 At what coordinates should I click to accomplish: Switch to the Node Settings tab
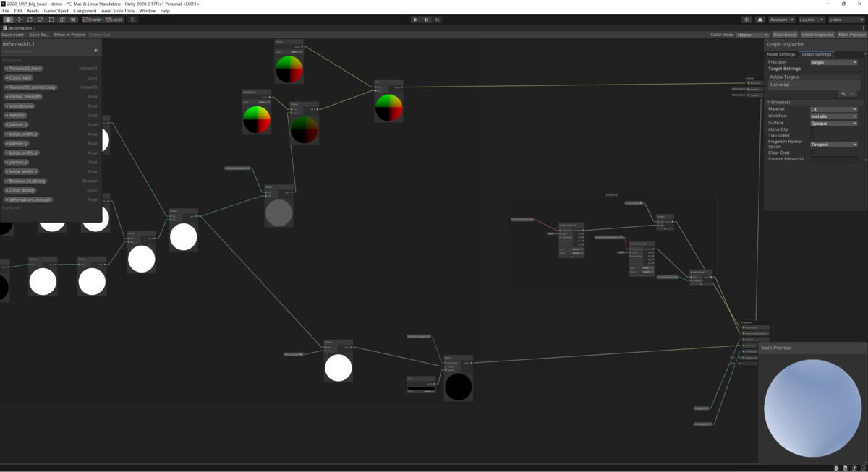(781, 54)
